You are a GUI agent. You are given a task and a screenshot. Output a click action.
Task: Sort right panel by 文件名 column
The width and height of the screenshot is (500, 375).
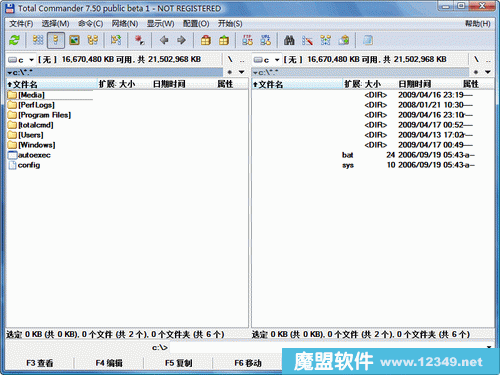pos(297,84)
